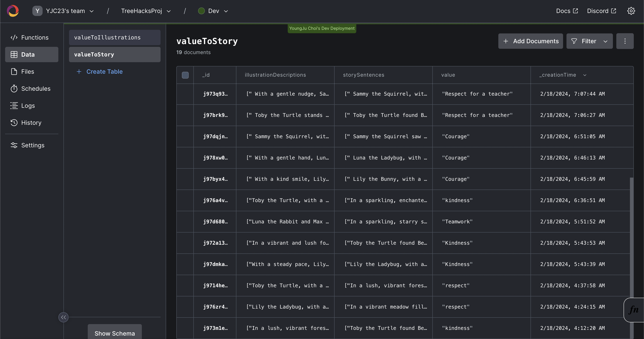Click the Convex logo icon
This screenshot has height=339, width=644.
13,11
